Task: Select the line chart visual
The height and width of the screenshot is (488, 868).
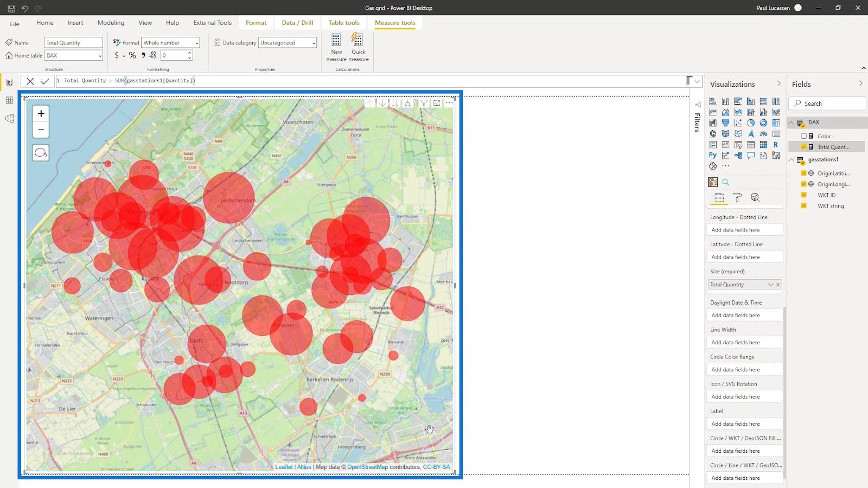Action: click(x=713, y=112)
